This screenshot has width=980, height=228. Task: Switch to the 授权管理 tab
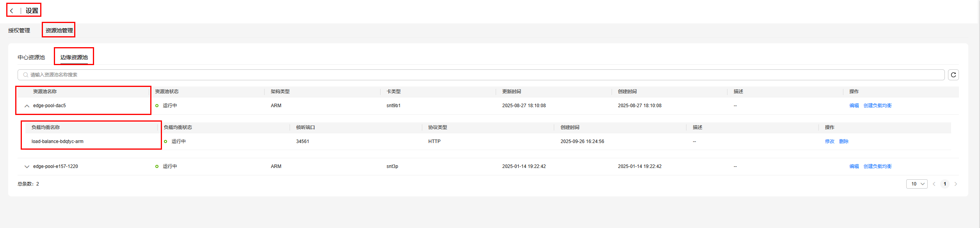pos(19,30)
